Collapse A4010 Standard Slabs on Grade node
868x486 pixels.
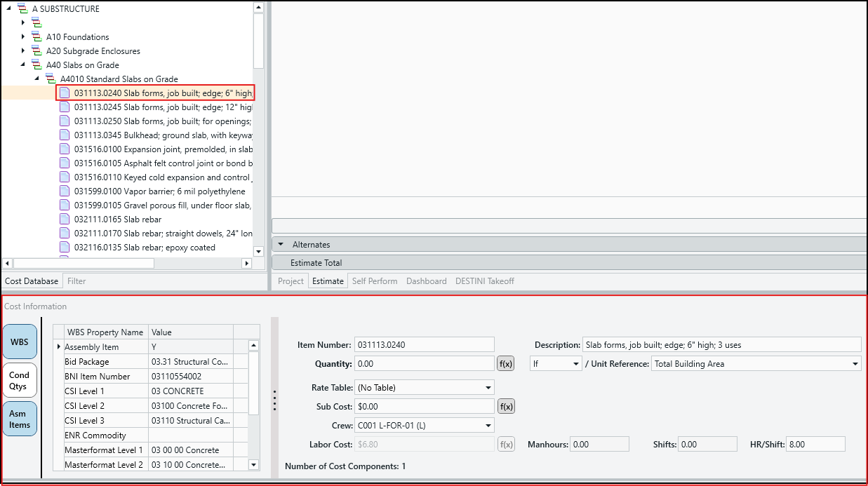click(36, 79)
